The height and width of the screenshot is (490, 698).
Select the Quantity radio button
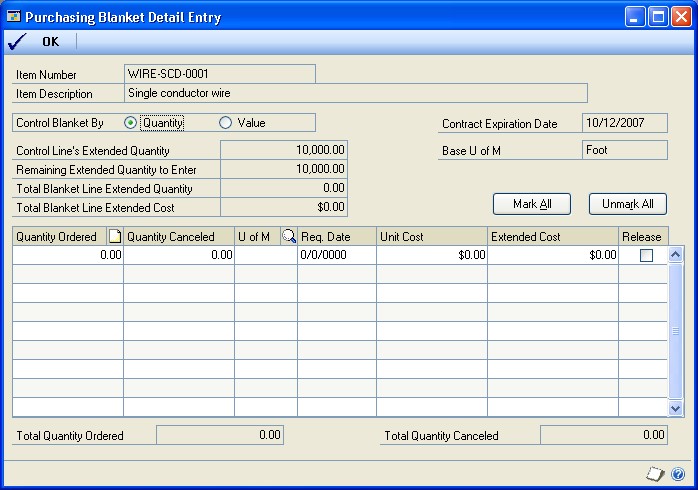pyautogui.click(x=130, y=123)
